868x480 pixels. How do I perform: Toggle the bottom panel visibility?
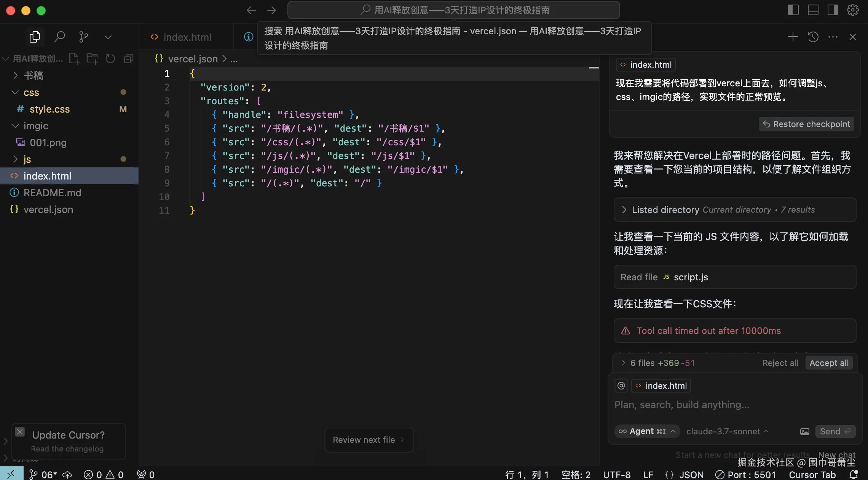(813, 10)
